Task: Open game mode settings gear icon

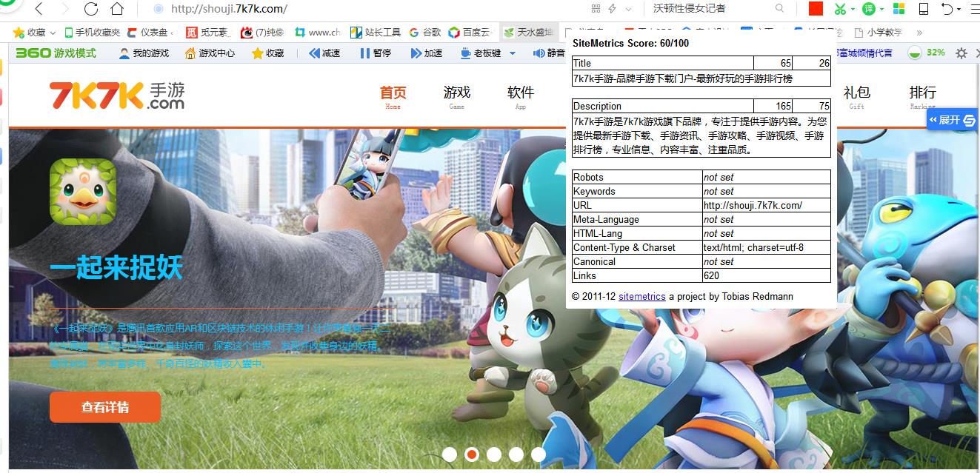Action: coord(961,53)
